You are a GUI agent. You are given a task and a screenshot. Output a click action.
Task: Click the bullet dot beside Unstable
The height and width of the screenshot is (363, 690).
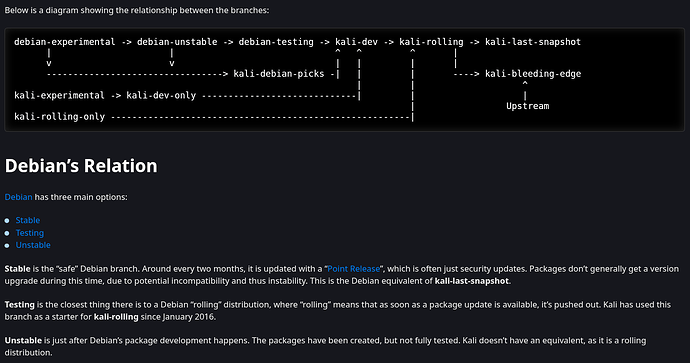coord(7,246)
